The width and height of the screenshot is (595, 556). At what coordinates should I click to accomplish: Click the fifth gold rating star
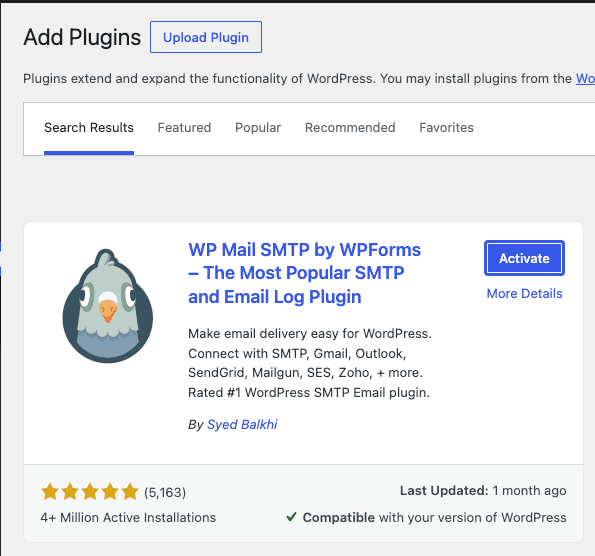pyautogui.click(x=130, y=491)
